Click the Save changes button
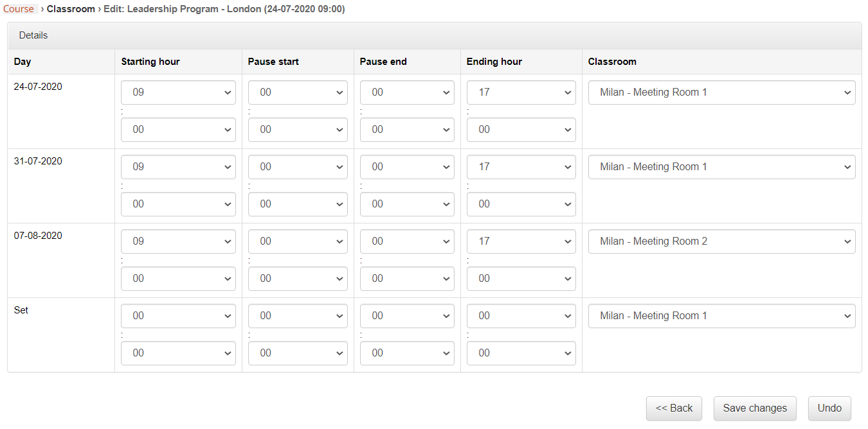Viewport: 868px width, 429px height. coord(755,408)
